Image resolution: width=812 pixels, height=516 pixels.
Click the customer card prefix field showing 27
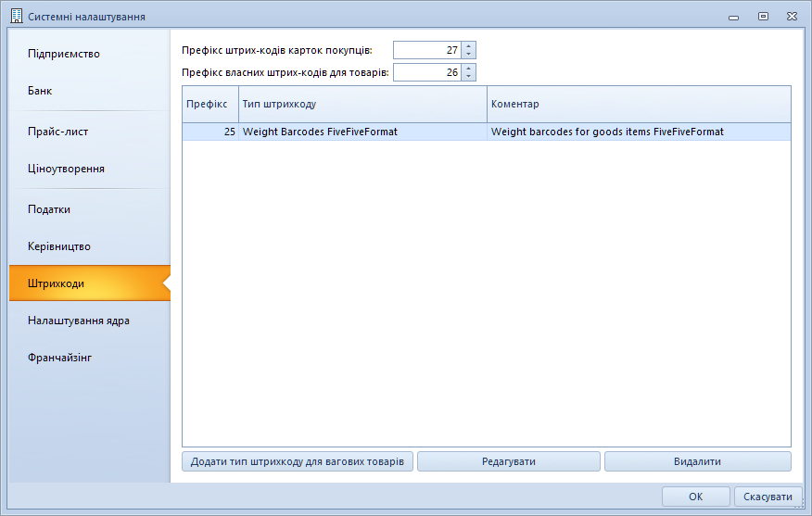(x=426, y=50)
